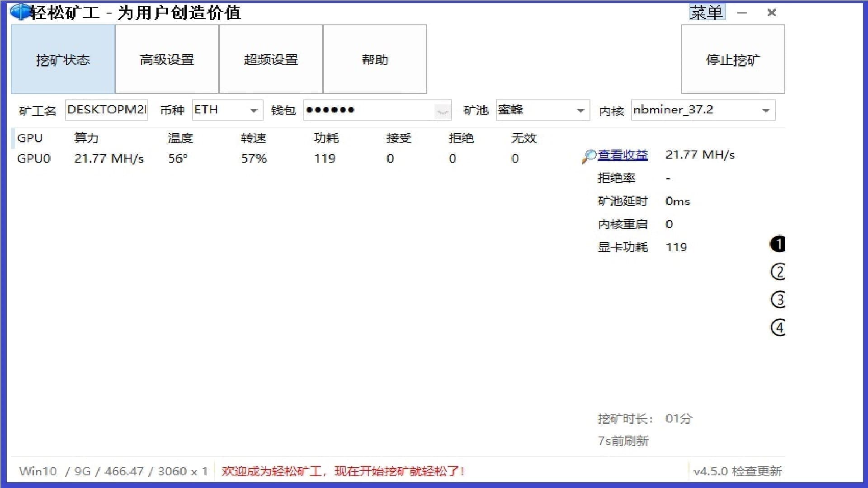Image resolution: width=868 pixels, height=488 pixels.
Task: Switch to page indicator number 4
Action: pyautogui.click(x=778, y=327)
